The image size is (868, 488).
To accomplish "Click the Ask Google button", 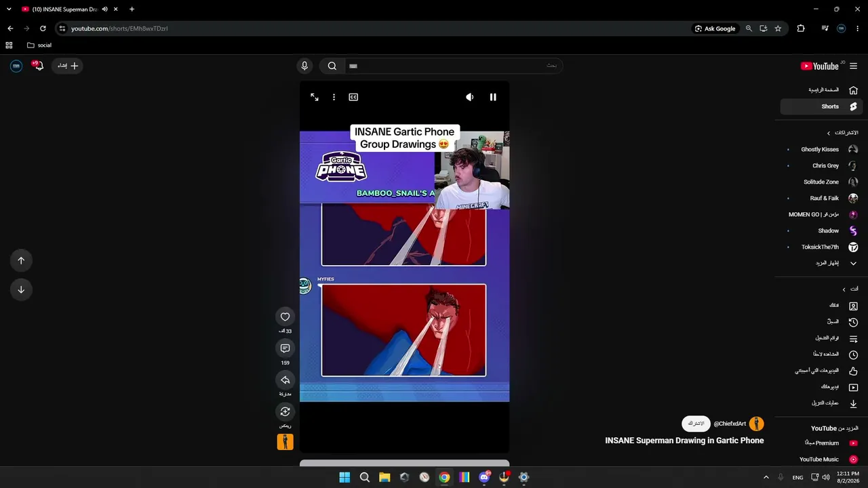I will (715, 28).
